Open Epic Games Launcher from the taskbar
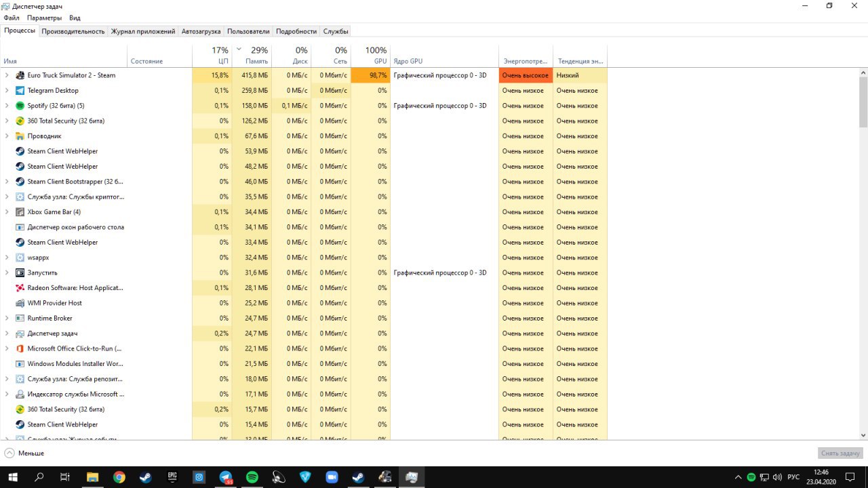 (172, 477)
